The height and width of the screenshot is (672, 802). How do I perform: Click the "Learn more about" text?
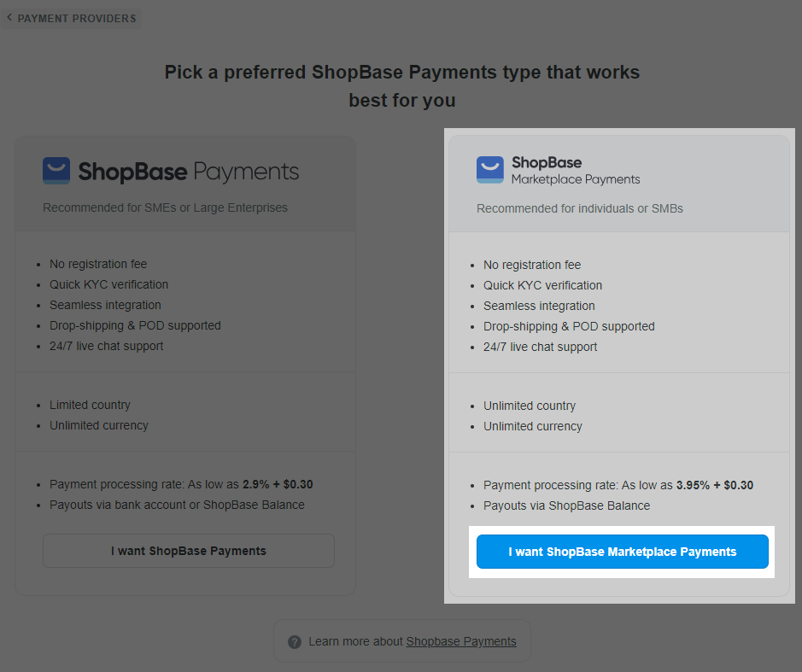click(x=355, y=641)
